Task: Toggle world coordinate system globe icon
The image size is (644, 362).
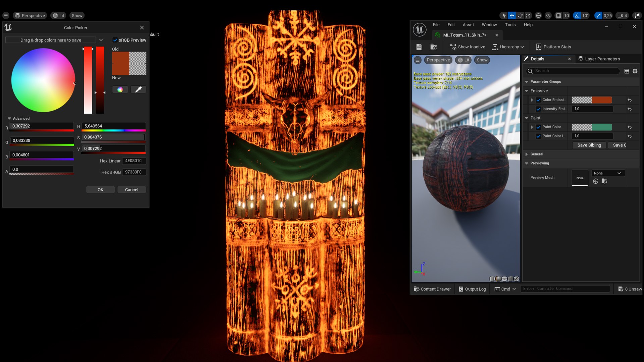Action: [538, 15]
